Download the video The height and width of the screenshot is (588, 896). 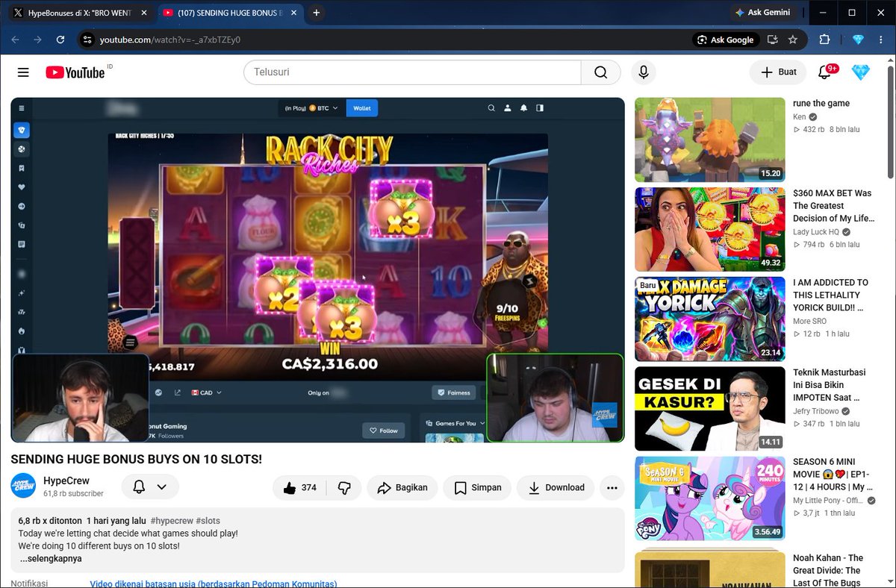[x=556, y=488]
